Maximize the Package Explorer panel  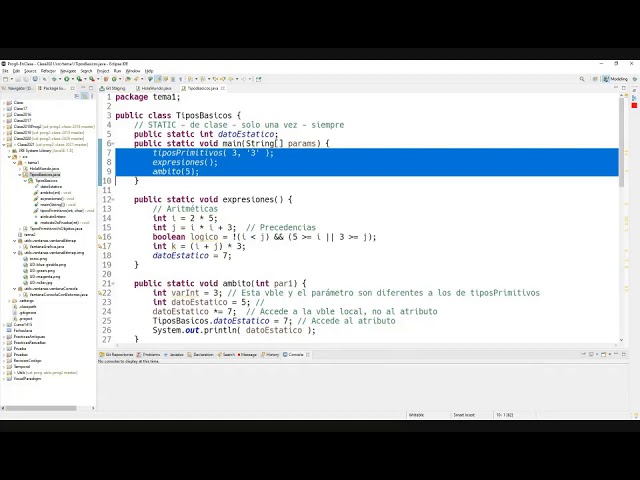[91, 88]
